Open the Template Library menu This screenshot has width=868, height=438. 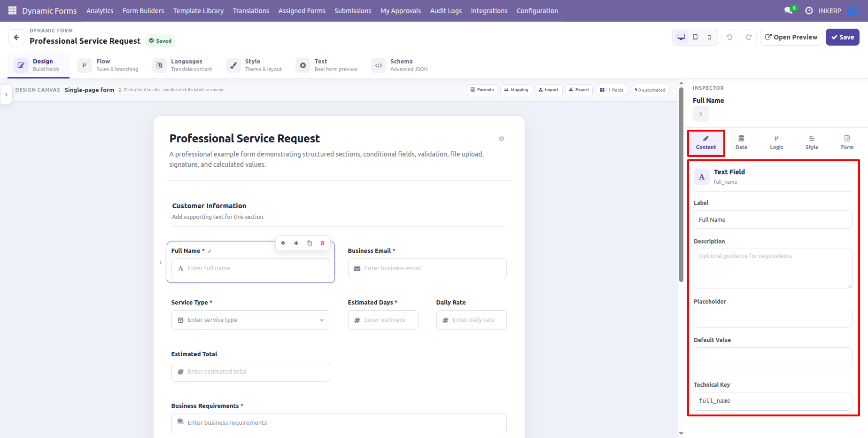click(x=198, y=10)
